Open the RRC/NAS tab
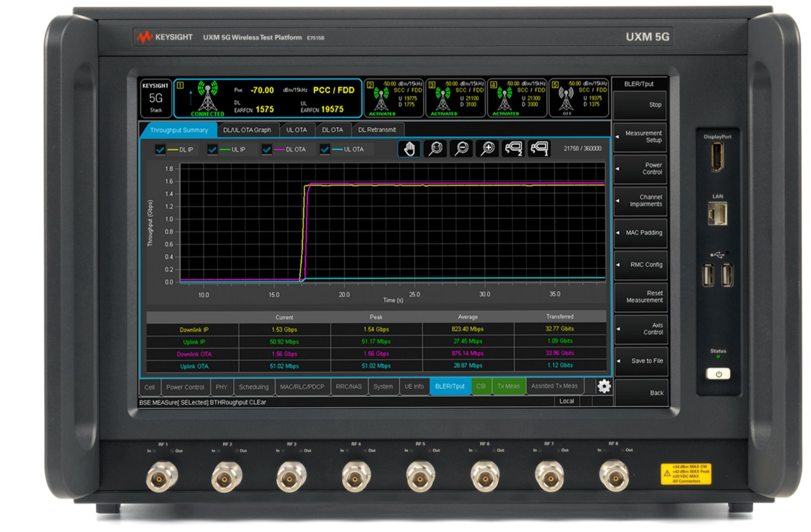The image size is (811, 532). [x=348, y=386]
